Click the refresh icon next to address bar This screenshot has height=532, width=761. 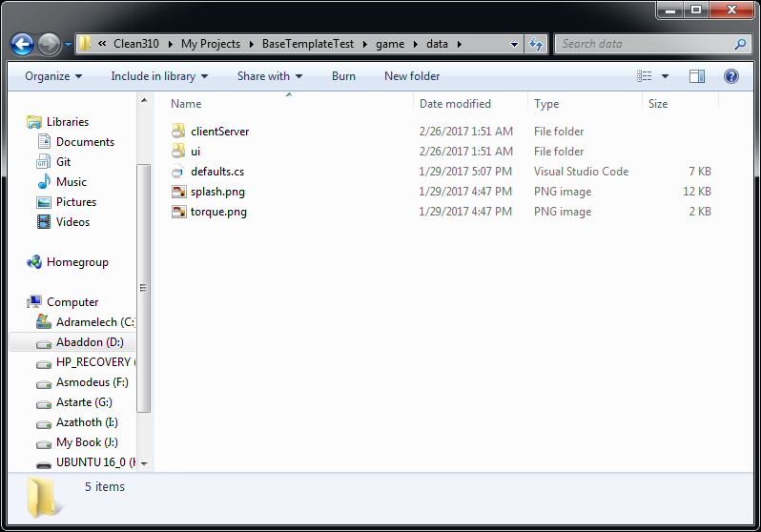coord(536,44)
